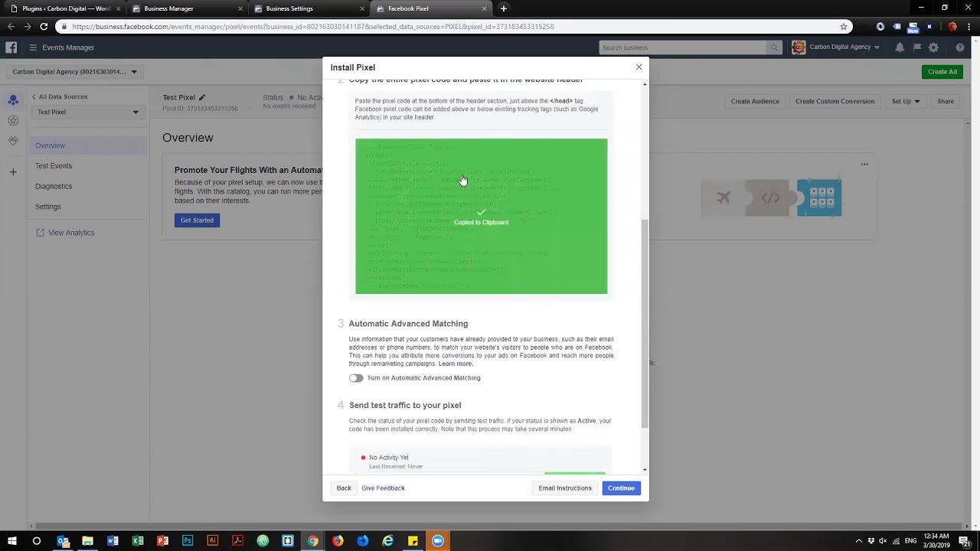Edit the Test Pixel name pencil icon
This screenshot has width=980, height=551.
point(202,97)
